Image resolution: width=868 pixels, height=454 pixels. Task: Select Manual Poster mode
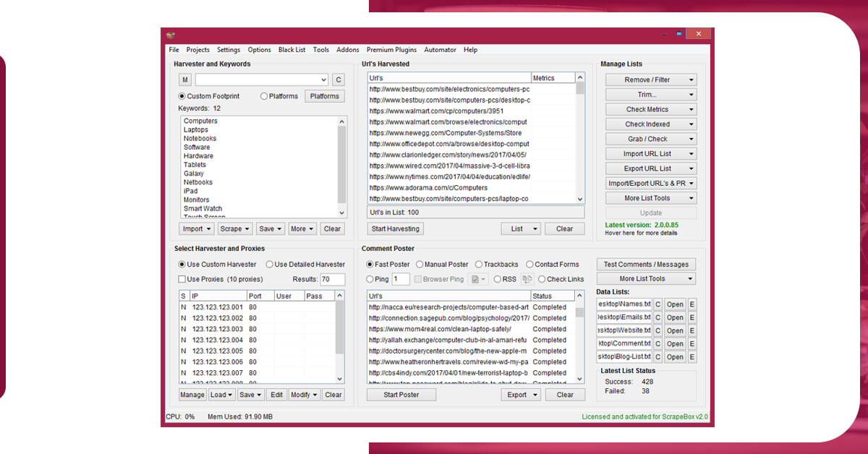(x=420, y=265)
